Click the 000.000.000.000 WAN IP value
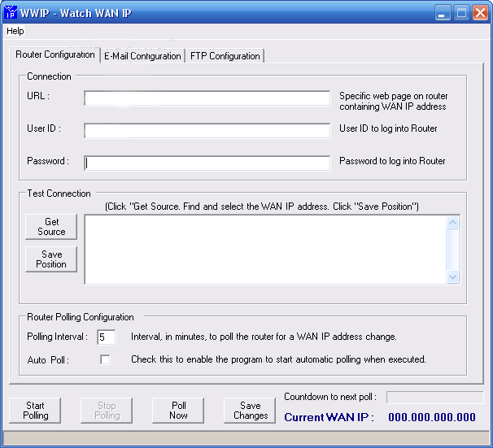 click(x=432, y=417)
